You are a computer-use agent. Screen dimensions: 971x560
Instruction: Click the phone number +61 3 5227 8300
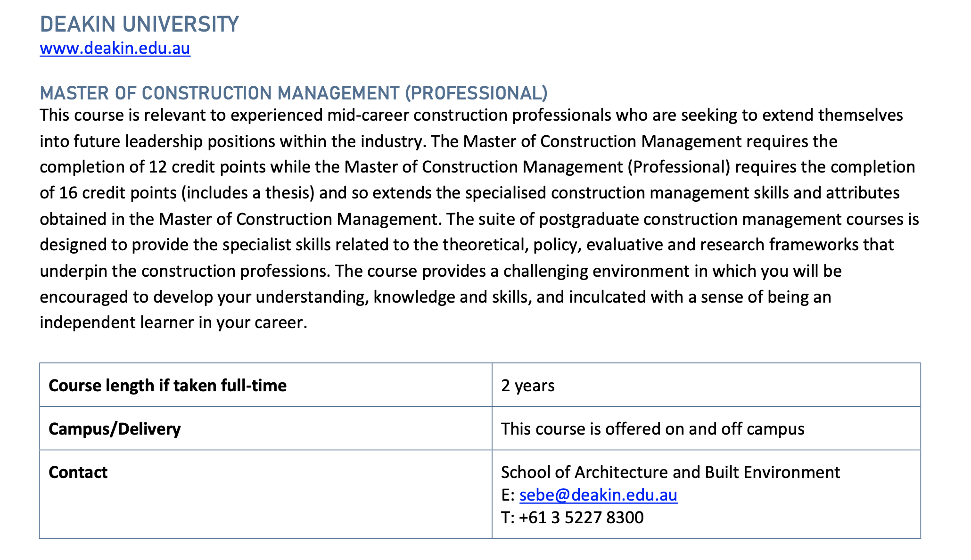point(581,518)
